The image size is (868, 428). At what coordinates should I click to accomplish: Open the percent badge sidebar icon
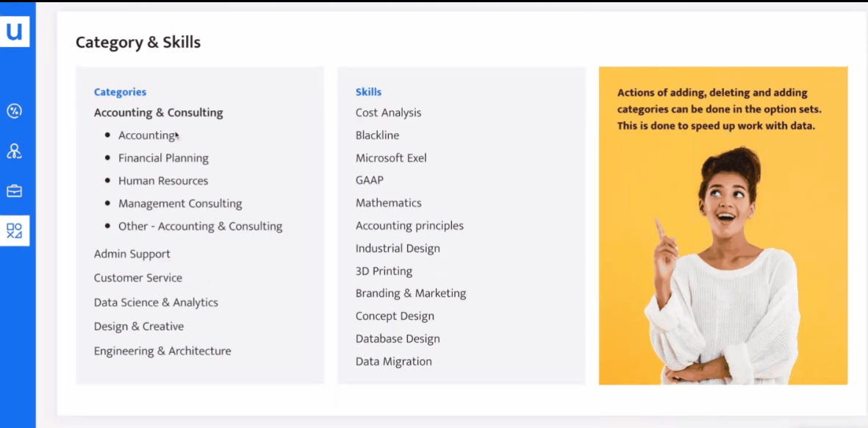[x=14, y=111]
